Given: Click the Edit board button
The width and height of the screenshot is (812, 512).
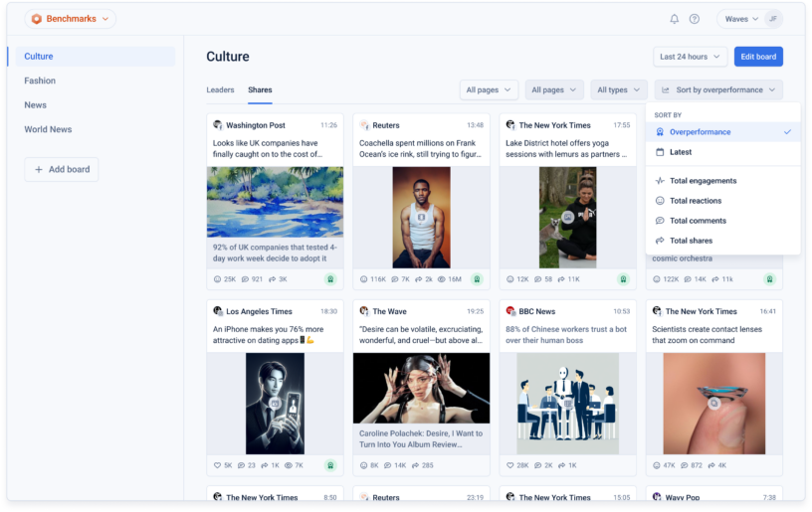Looking at the screenshot, I should point(758,57).
